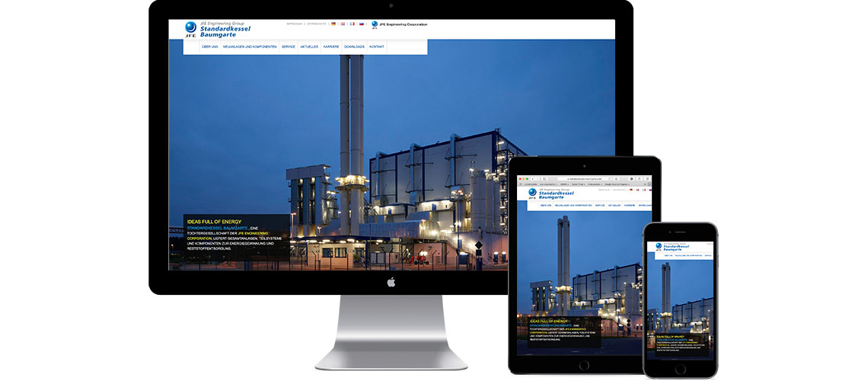Screen dimensions: 868x381
Task: Click the Safari address bar on the tablet
Action: click(585, 179)
